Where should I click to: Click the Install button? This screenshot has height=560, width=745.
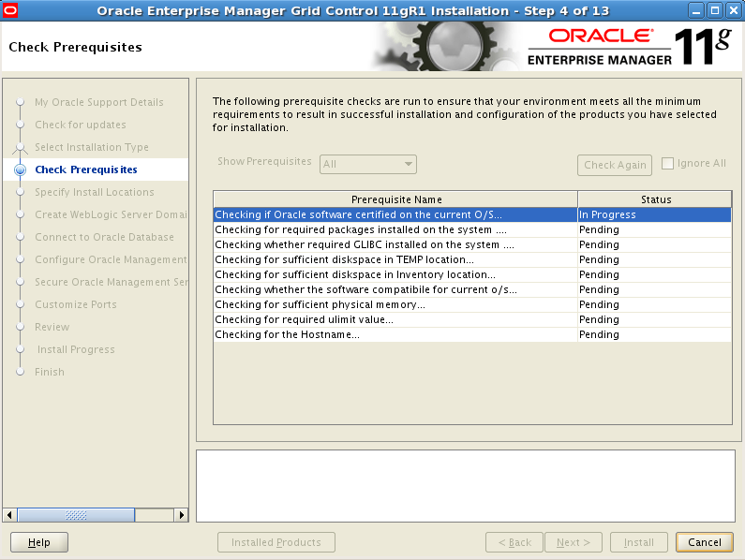point(638,542)
